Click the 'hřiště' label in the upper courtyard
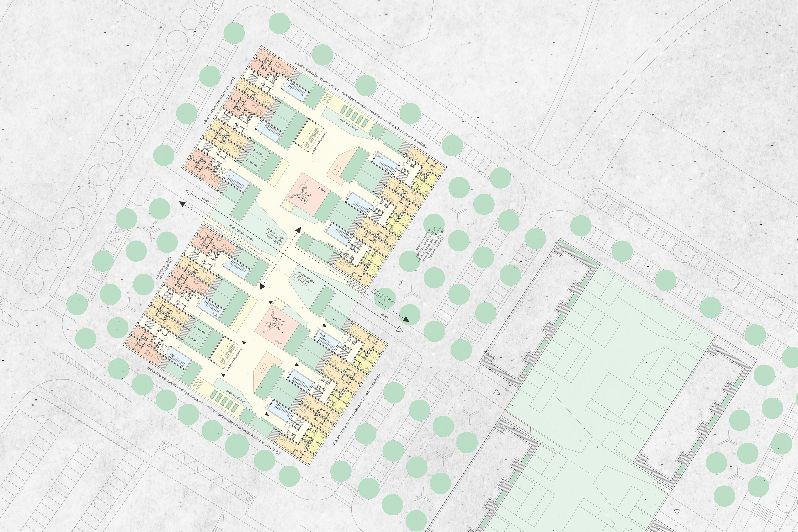 [322, 190]
